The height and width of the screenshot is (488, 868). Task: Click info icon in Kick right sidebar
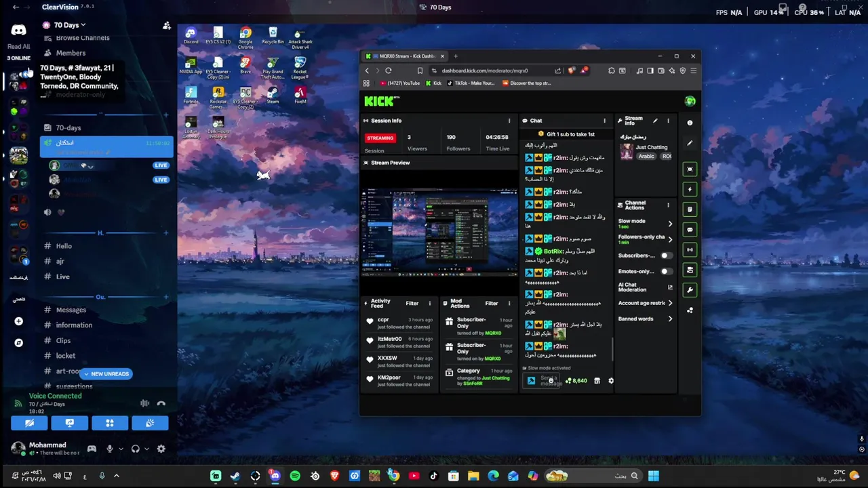point(690,123)
